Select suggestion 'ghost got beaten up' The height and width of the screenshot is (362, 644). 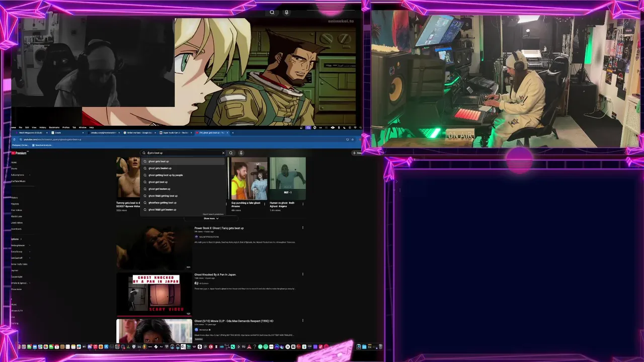coord(183,189)
